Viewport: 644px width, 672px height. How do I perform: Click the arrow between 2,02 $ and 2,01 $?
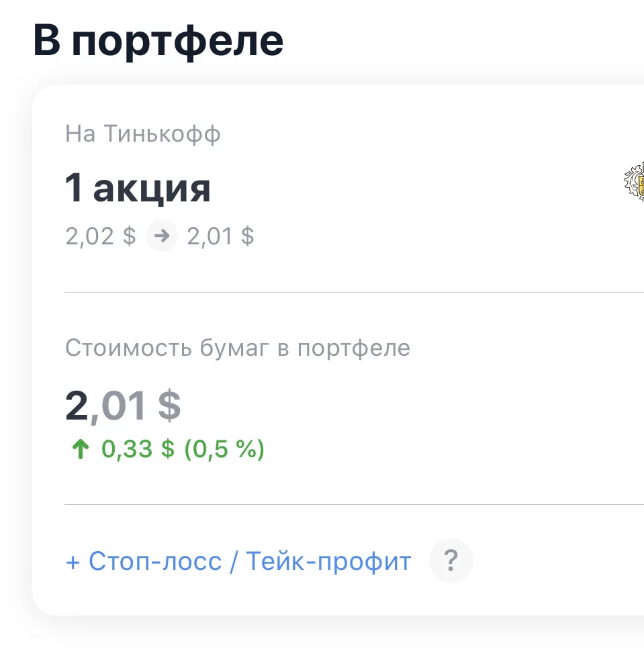click(162, 236)
